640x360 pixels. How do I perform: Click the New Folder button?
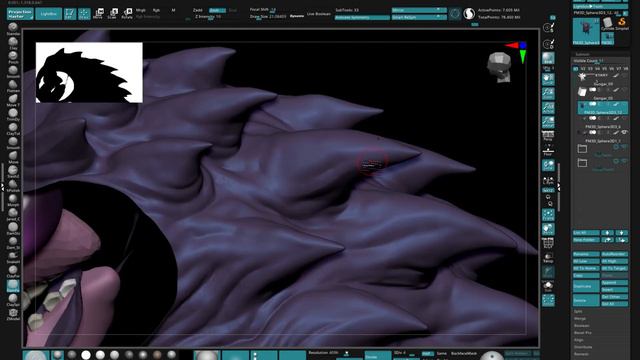coord(586,240)
